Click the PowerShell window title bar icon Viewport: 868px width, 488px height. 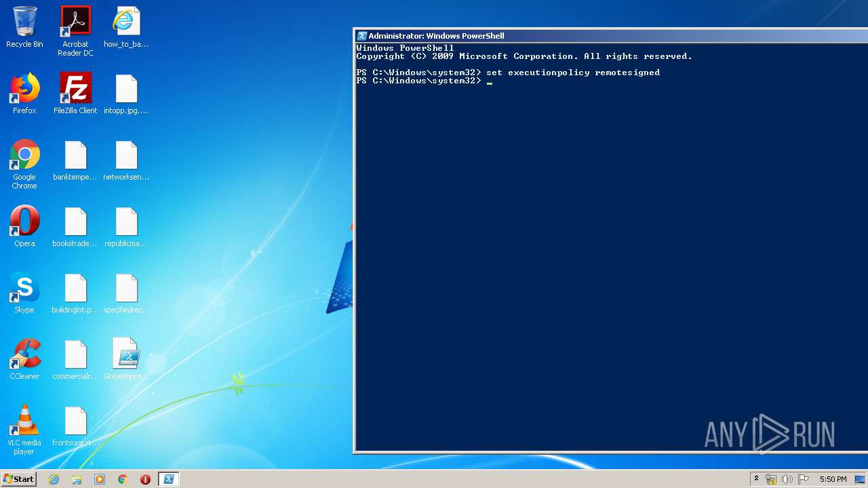[362, 36]
